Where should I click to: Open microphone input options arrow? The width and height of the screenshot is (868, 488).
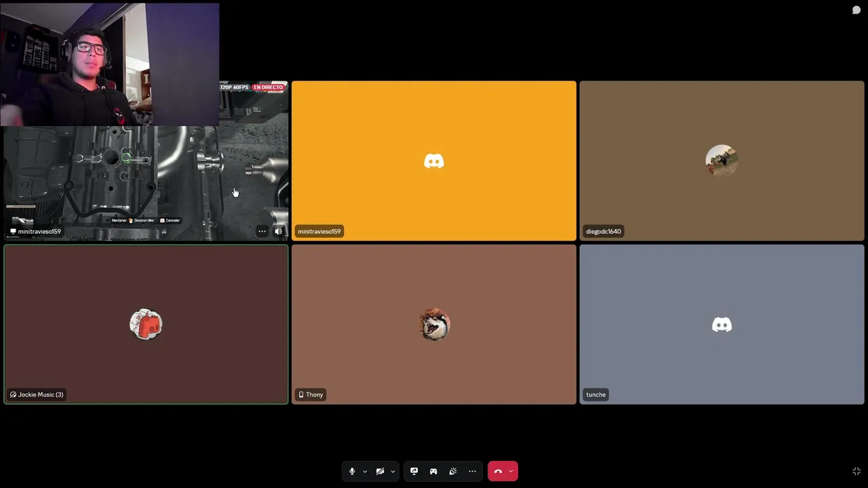pyautogui.click(x=365, y=472)
